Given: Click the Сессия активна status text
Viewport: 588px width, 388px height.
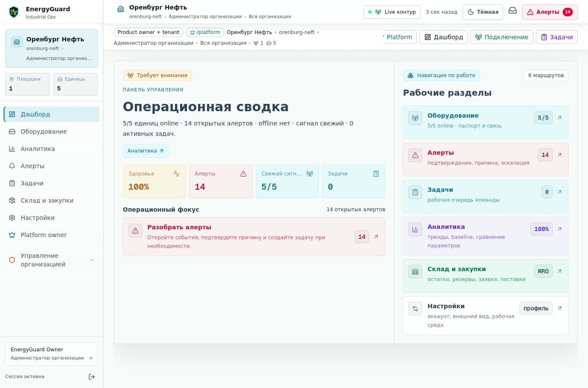Looking at the screenshot, I should [25, 377].
